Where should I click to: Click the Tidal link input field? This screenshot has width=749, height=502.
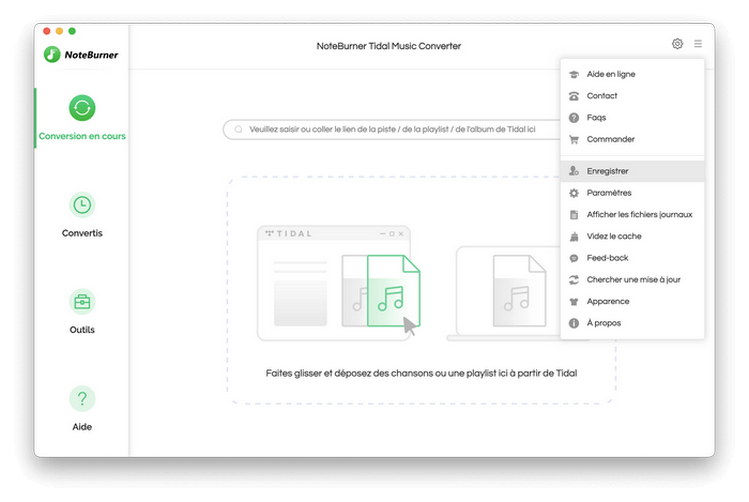click(x=392, y=129)
